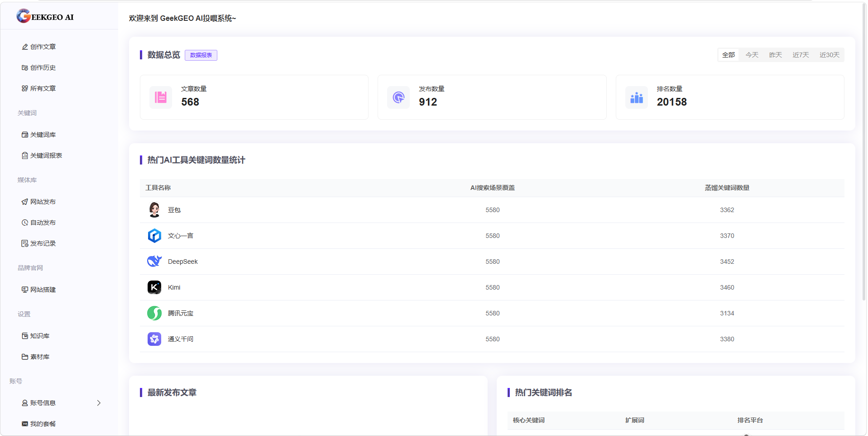Click the 文心一言 logo icon
This screenshot has width=868, height=436.
(154, 236)
